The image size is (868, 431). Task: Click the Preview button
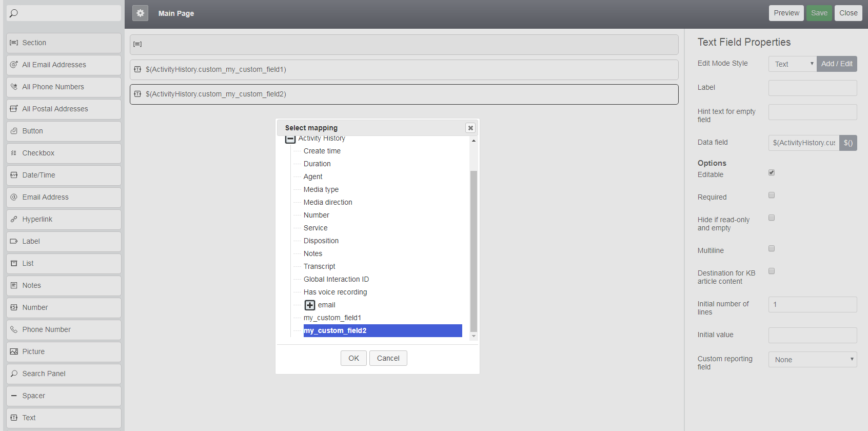pyautogui.click(x=786, y=13)
